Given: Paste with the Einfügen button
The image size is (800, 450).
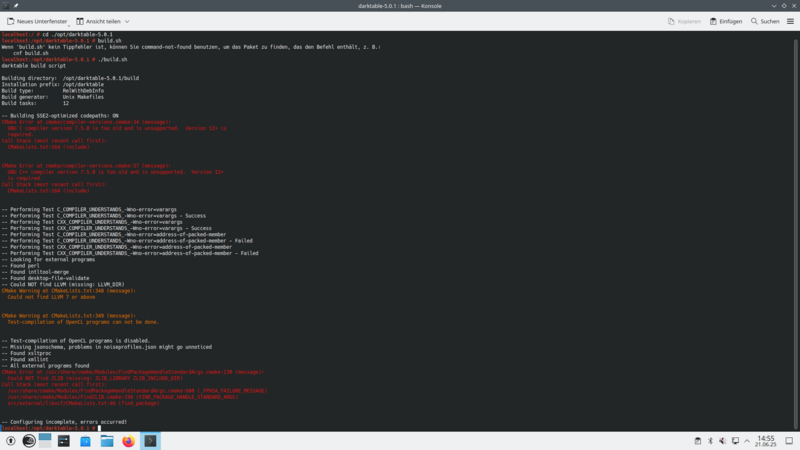Looking at the screenshot, I should [x=726, y=21].
